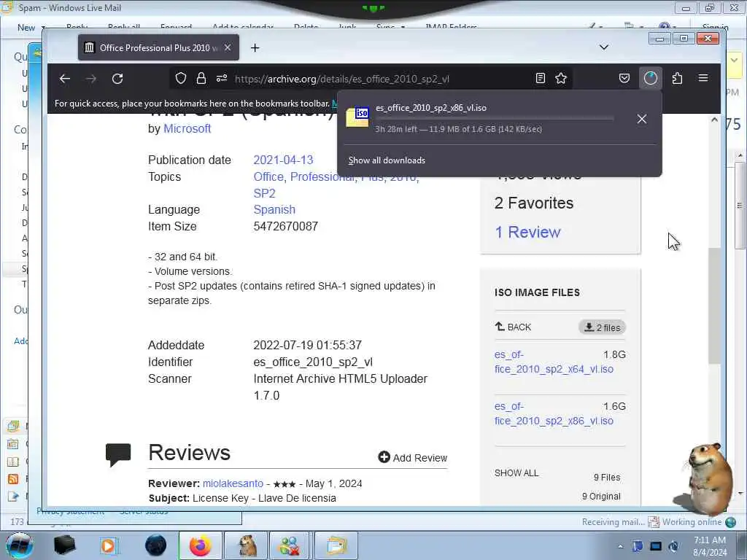The image size is (747, 560).
Task: Open Newsgroups view in Live Mail sidebar
Action: pyautogui.click(x=13, y=497)
